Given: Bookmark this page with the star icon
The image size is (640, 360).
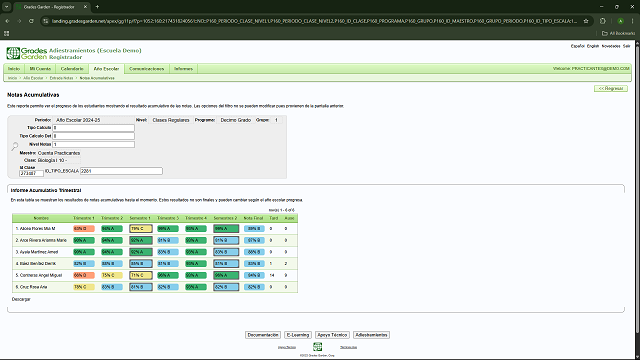Looking at the screenshot, I should pyautogui.click(x=586, y=21).
